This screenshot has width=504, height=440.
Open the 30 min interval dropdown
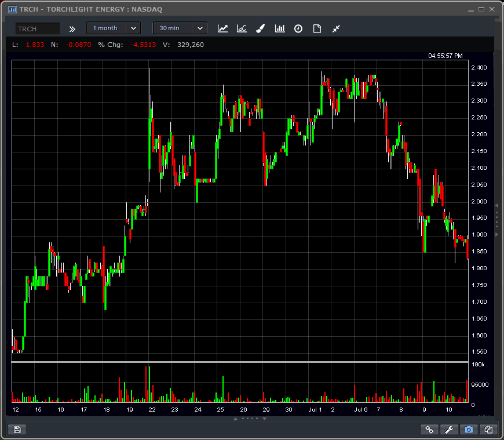coord(180,28)
